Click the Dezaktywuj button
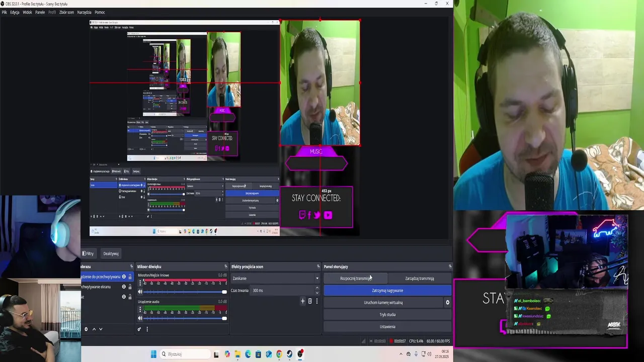 click(111, 253)
